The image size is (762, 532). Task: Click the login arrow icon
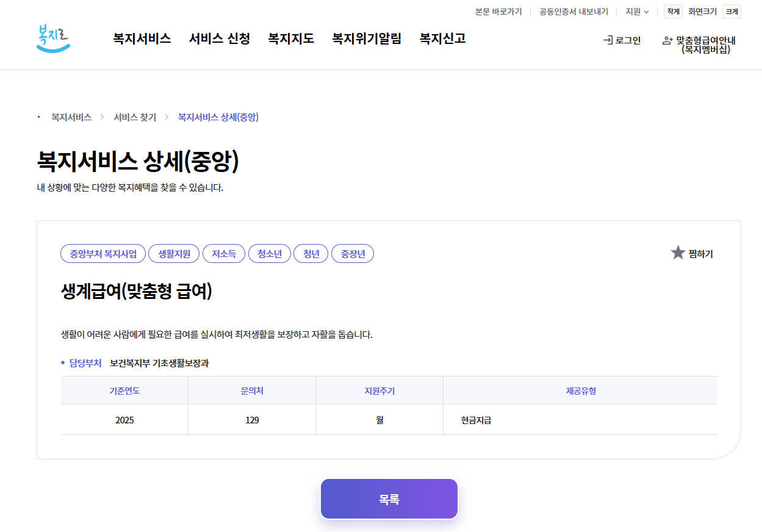click(608, 40)
